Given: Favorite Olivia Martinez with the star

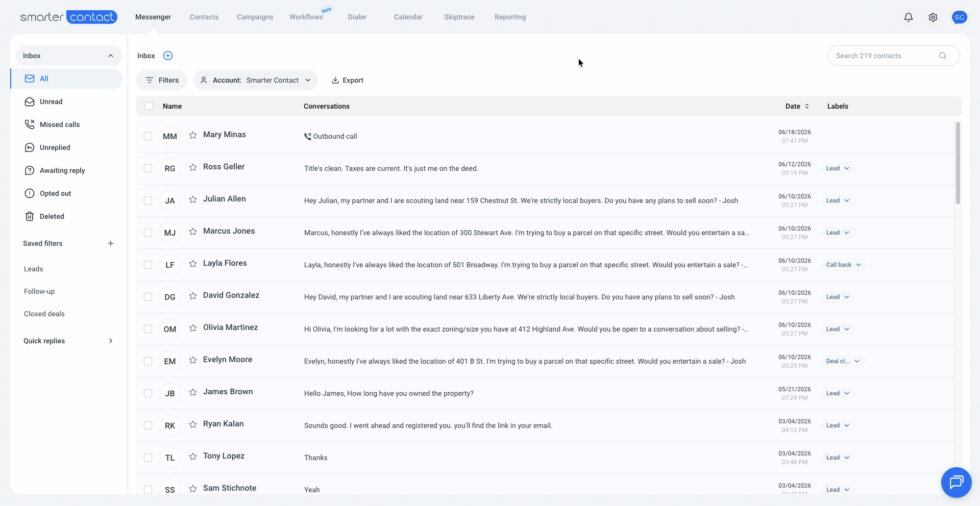Looking at the screenshot, I should 193,328.
